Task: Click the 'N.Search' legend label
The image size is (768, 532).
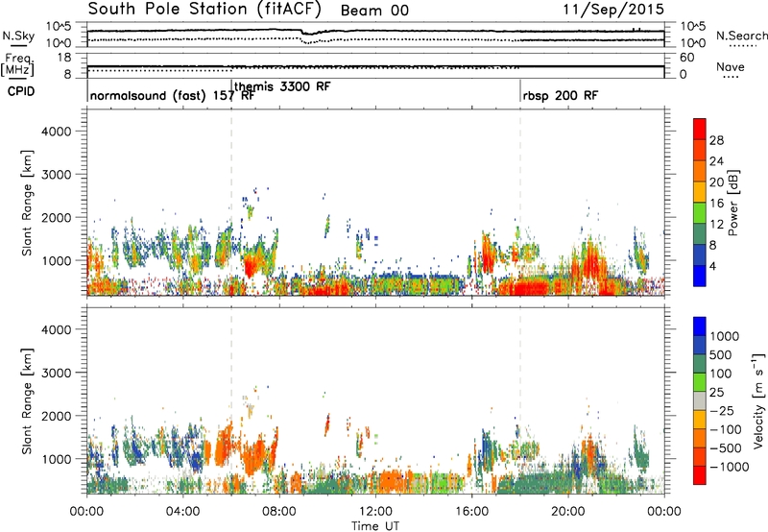Action: (x=741, y=36)
